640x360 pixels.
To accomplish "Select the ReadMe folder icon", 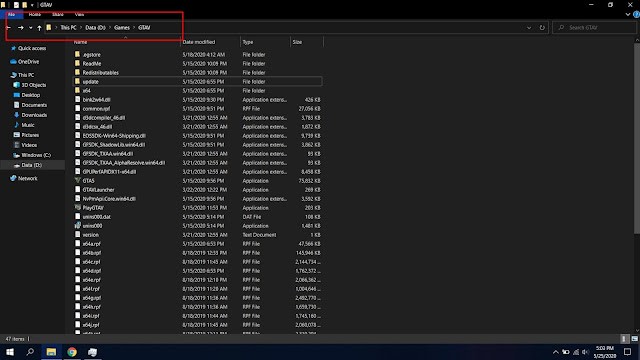I will (77, 63).
